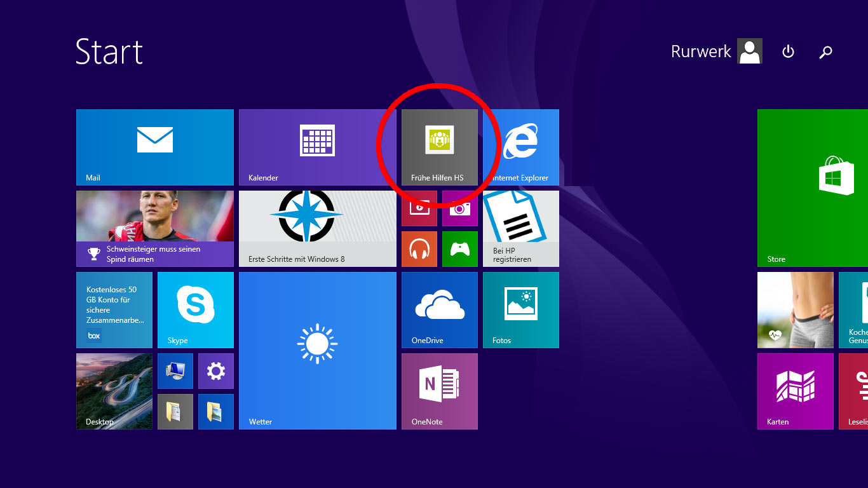Viewport: 868px width, 488px height.
Task: Open the box Kostenloses 50 GB tile
Action: click(114, 310)
